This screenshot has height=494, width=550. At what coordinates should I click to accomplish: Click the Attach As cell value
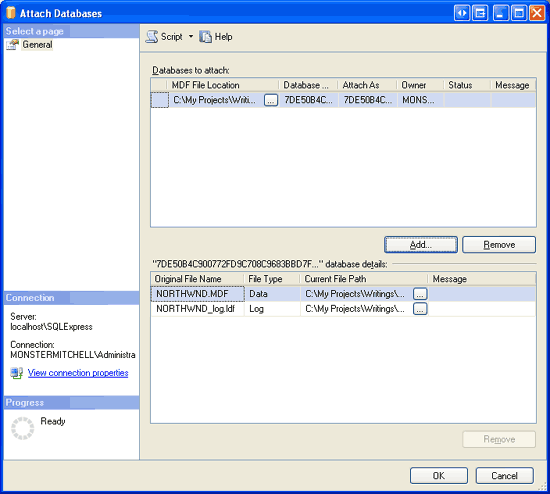368,100
